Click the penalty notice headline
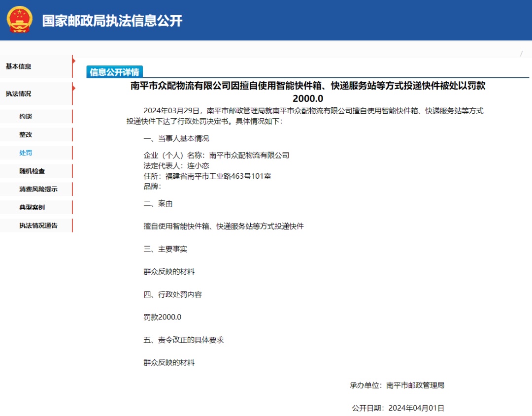The image size is (532, 416). click(x=308, y=92)
